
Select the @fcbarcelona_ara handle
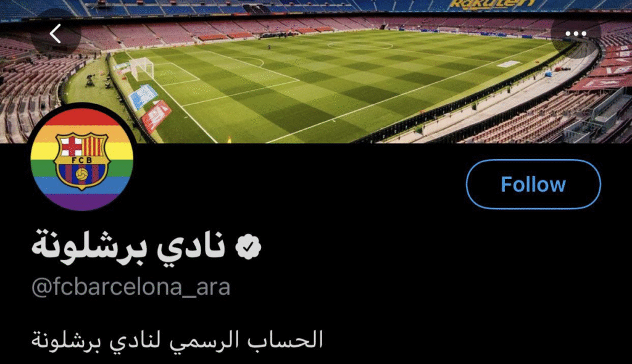(131, 287)
